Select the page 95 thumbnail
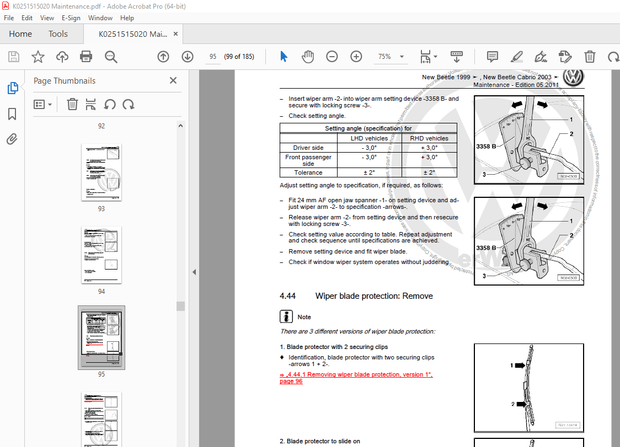 (101, 337)
